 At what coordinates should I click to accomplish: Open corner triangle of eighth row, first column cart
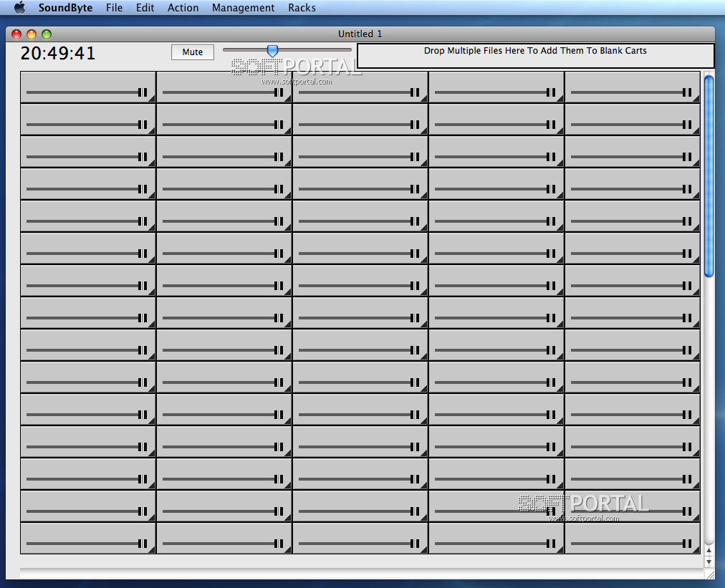(x=152, y=324)
